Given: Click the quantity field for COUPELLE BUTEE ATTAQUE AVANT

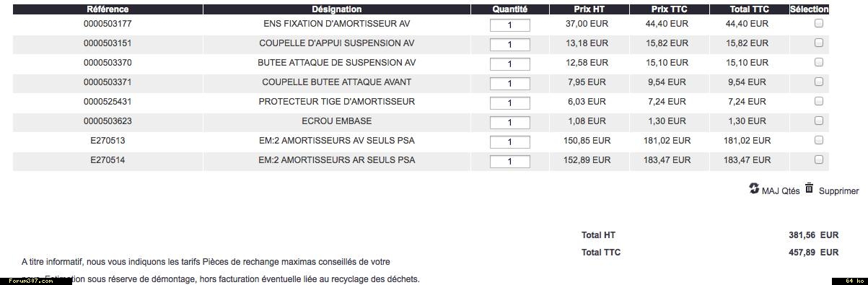Looking at the screenshot, I should [x=510, y=84].
